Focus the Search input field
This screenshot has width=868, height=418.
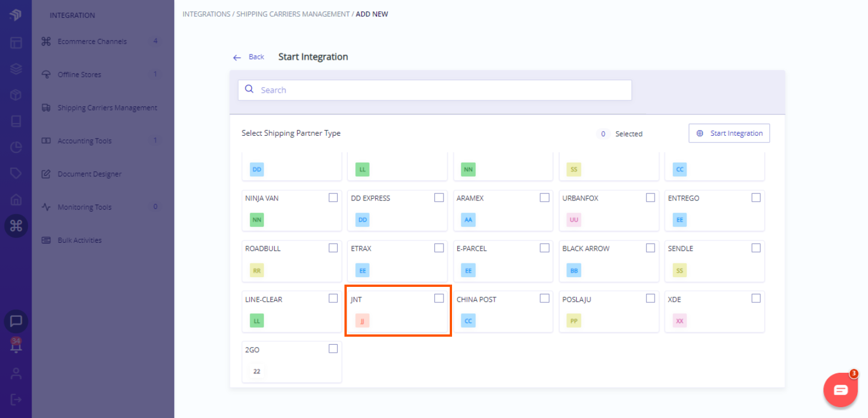pos(435,90)
